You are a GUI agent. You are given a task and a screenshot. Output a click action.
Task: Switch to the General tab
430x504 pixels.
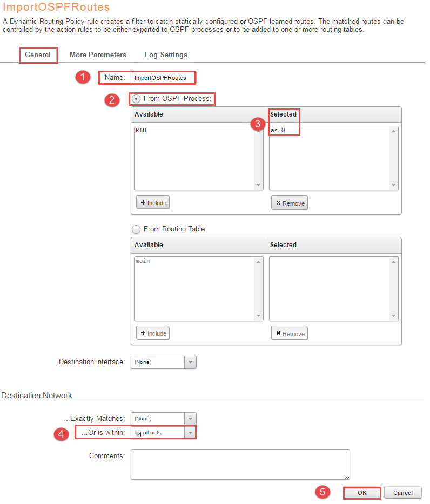click(x=38, y=55)
